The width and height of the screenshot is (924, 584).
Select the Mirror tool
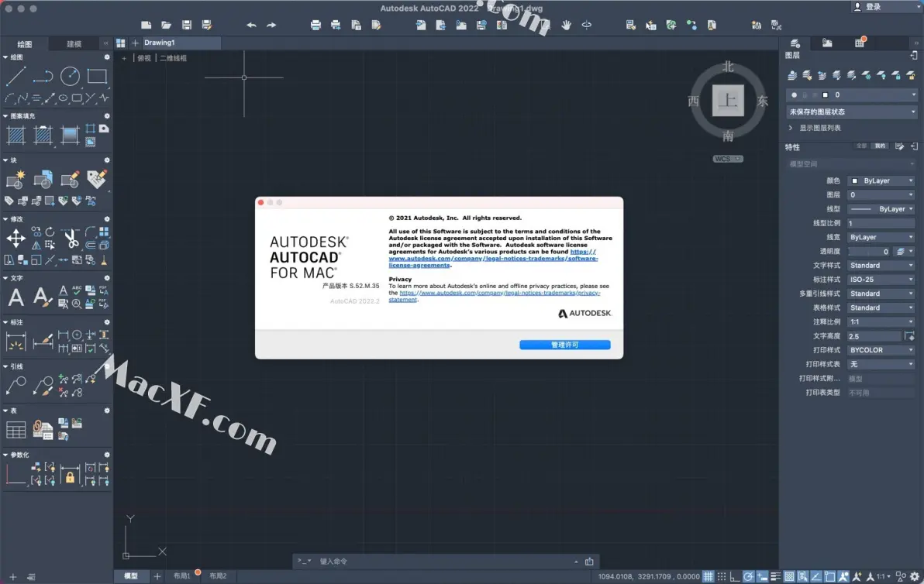click(x=36, y=246)
